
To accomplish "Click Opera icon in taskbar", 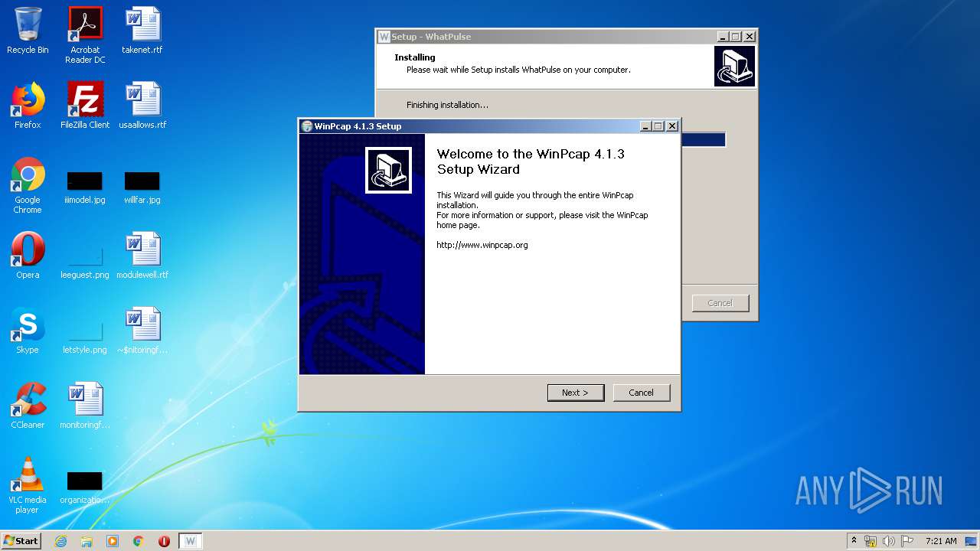I will pyautogui.click(x=164, y=541).
